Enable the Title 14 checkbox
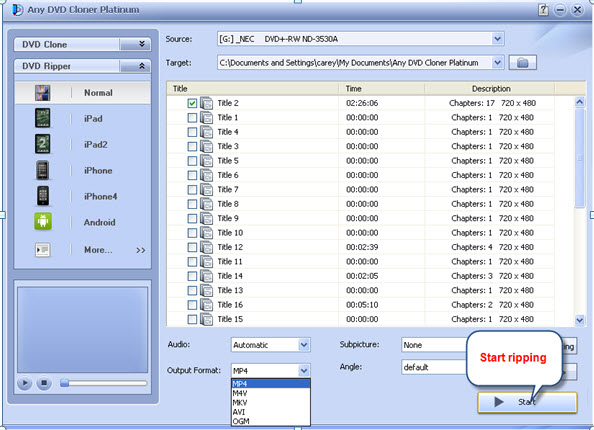The width and height of the screenshot is (594, 430). 192,276
